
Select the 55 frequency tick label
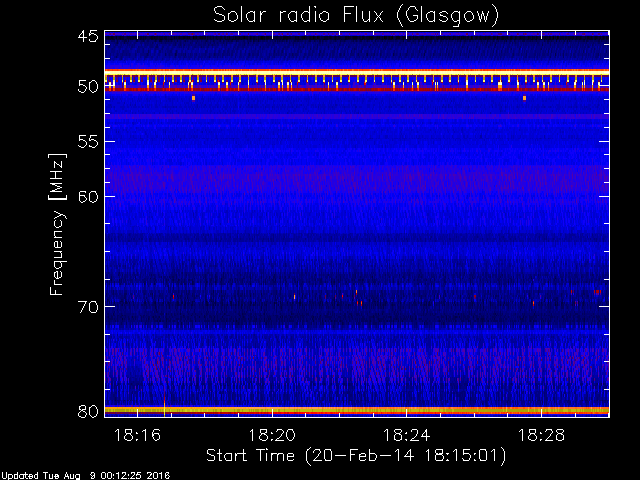[x=88, y=142]
